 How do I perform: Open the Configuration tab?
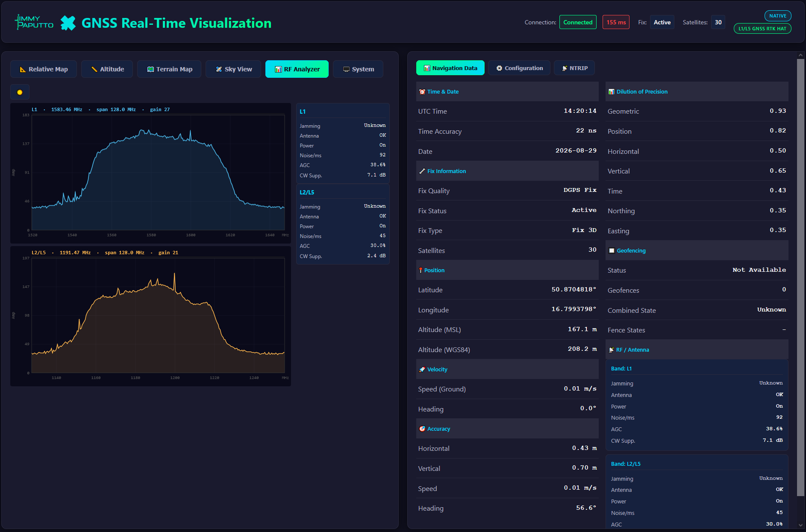tap(519, 68)
